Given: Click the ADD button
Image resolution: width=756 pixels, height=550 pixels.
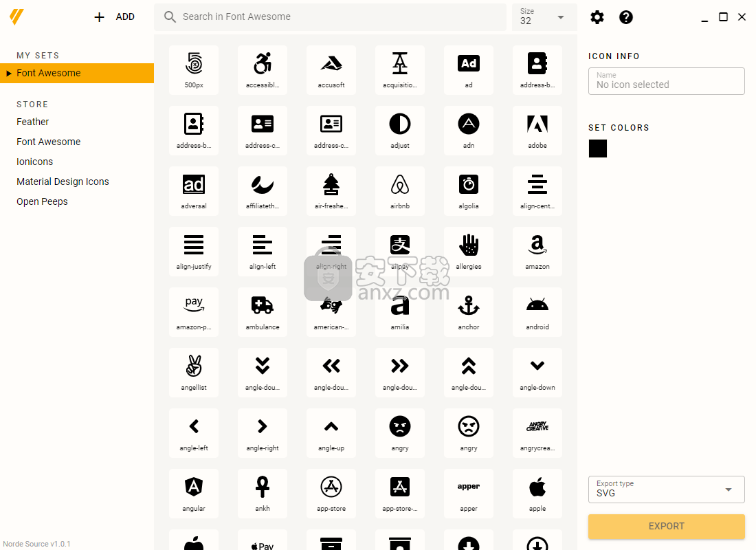Looking at the screenshot, I should [x=114, y=17].
